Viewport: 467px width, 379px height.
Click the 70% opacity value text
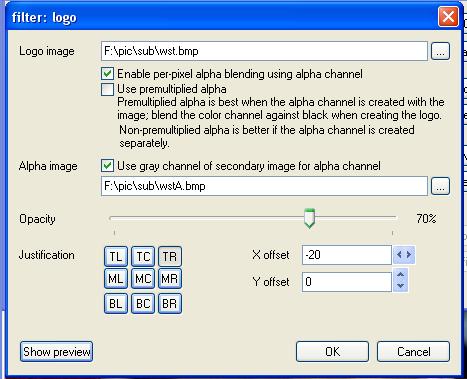(426, 219)
